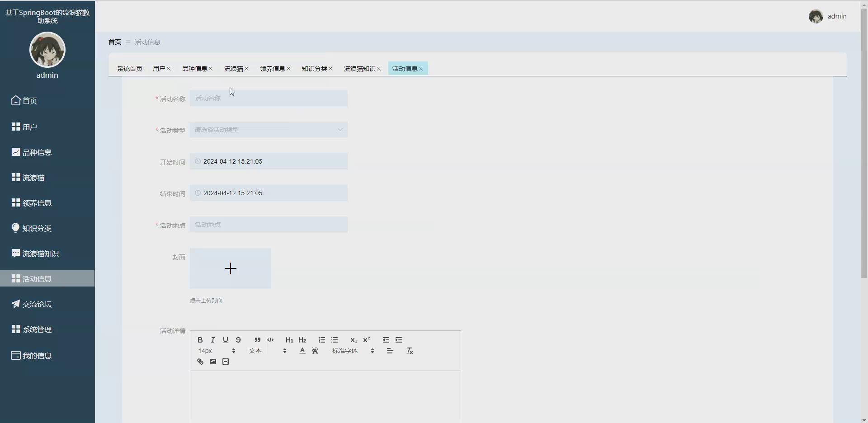Screen dimensions: 868x423
Task: Open 知识分类 in the sidebar
Action: 47,228
